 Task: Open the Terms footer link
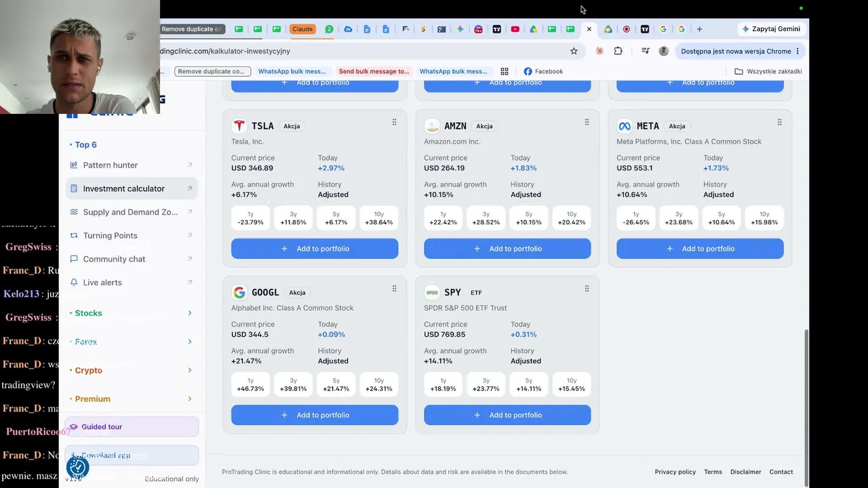[x=713, y=472]
